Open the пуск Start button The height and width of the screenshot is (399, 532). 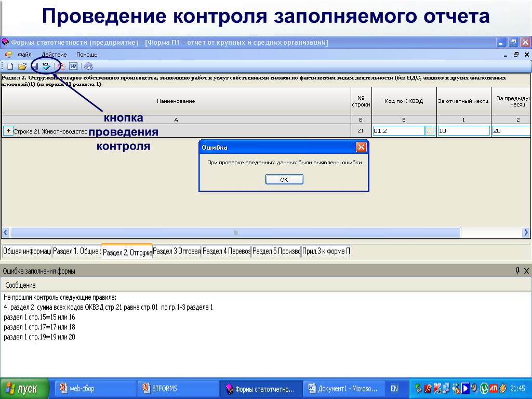click(x=24, y=389)
